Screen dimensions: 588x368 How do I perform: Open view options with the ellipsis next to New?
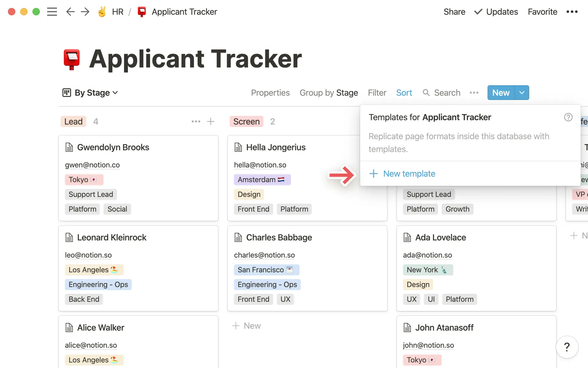[474, 93]
